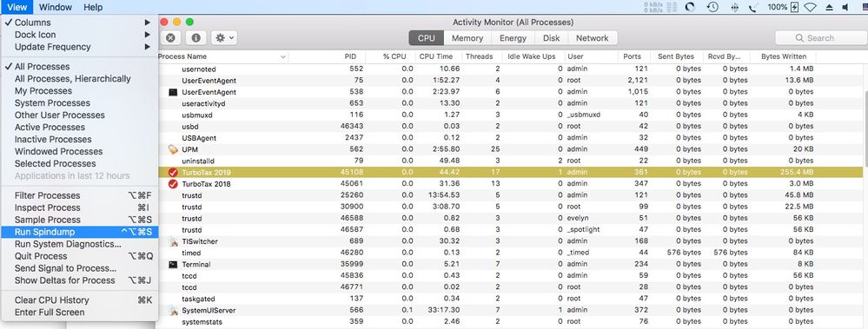
Task: Open the Columns submenu
Action: (79, 23)
